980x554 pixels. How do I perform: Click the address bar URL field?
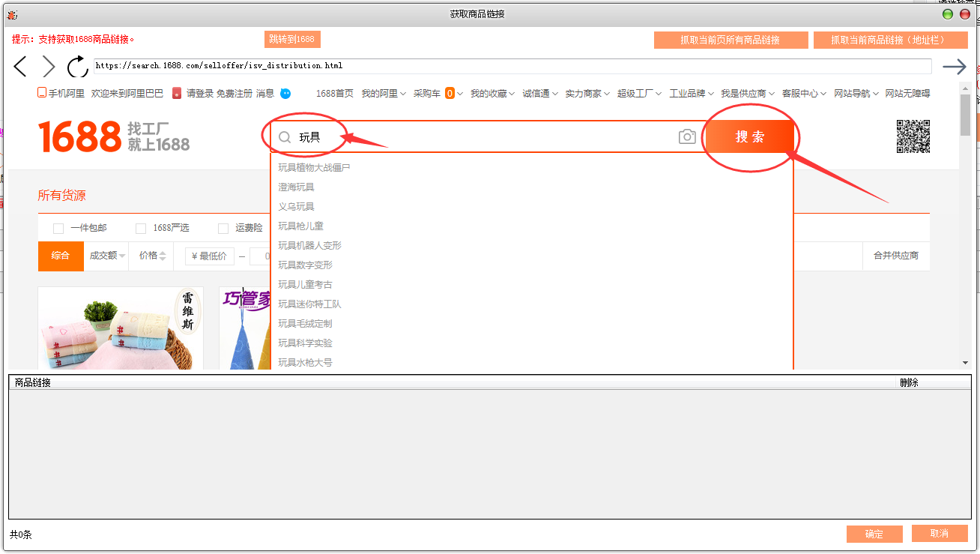point(512,66)
